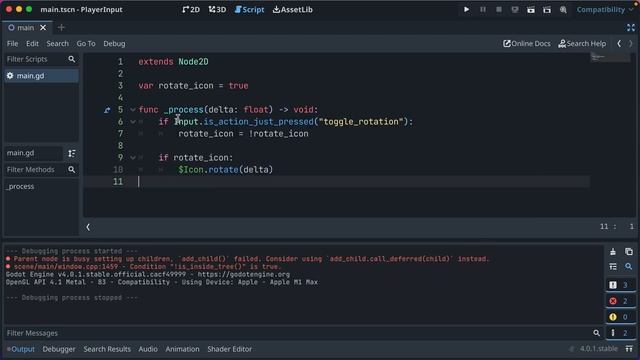640x360 pixels.
Task: Click the Filter Messages search icon
Action: click(597, 333)
